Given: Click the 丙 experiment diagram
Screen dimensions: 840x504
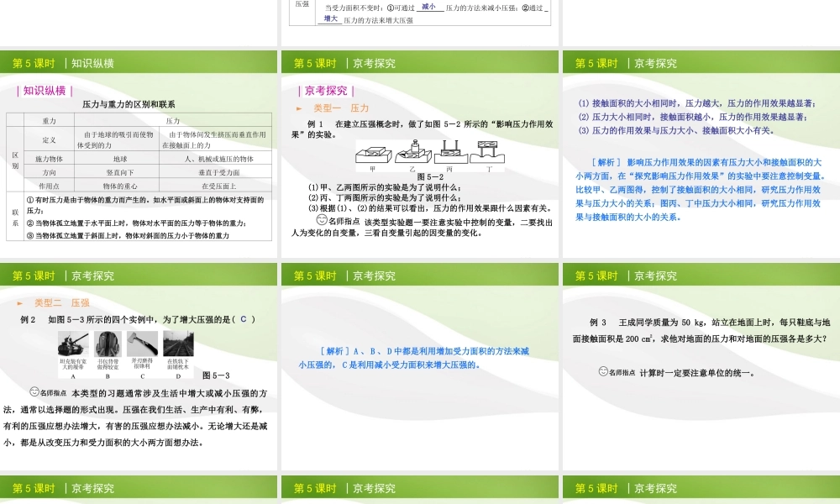Looking at the screenshot, I should click(451, 152).
